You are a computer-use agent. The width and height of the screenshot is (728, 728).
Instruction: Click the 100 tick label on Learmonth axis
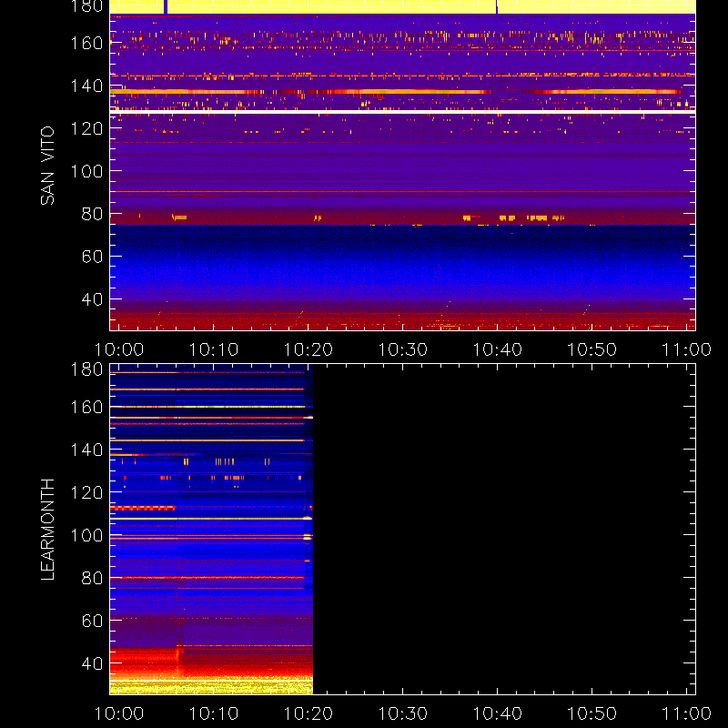tap(86, 535)
